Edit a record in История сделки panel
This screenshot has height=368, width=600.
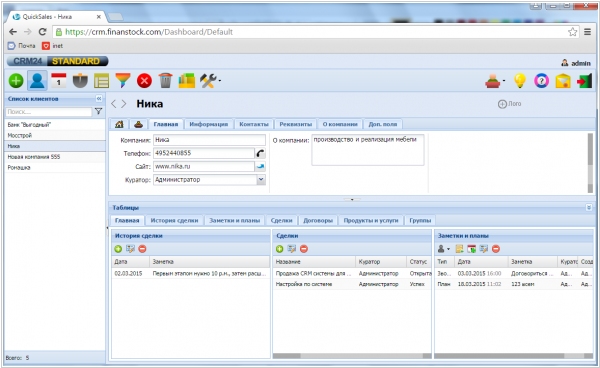pyautogui.click(x=130, y=249)
